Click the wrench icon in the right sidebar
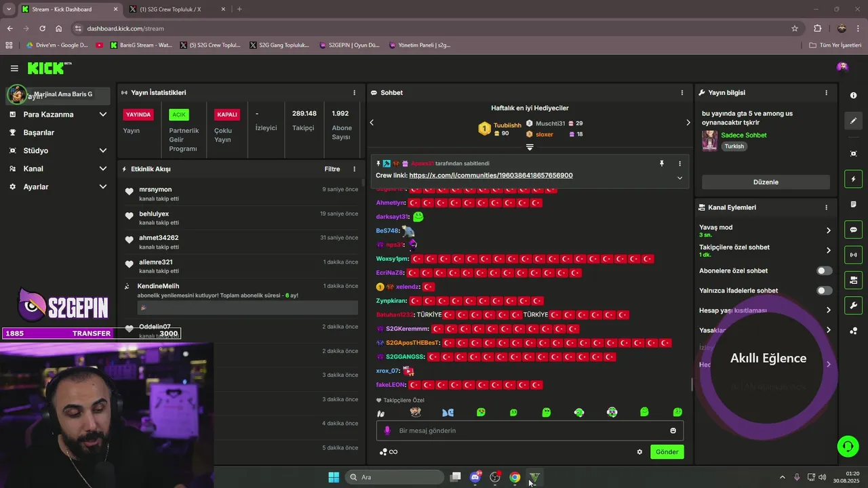Image resolution: width=868 pixels, height=488 pixels. coord(853,305)
